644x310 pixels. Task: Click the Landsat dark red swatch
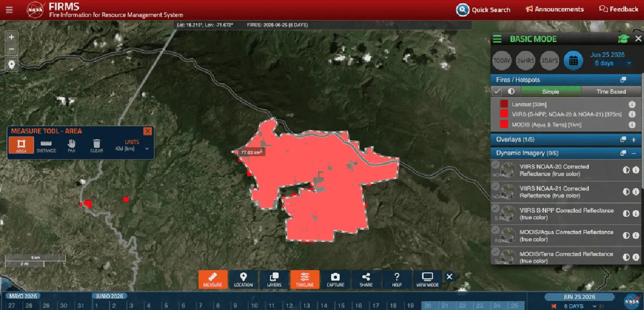(504, 104)
